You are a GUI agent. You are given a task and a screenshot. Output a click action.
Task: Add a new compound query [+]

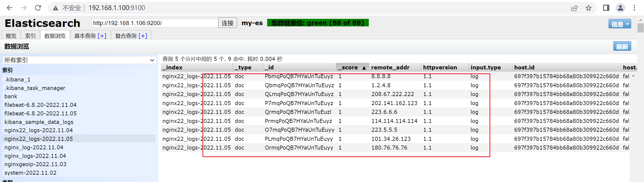pos(143,36)
